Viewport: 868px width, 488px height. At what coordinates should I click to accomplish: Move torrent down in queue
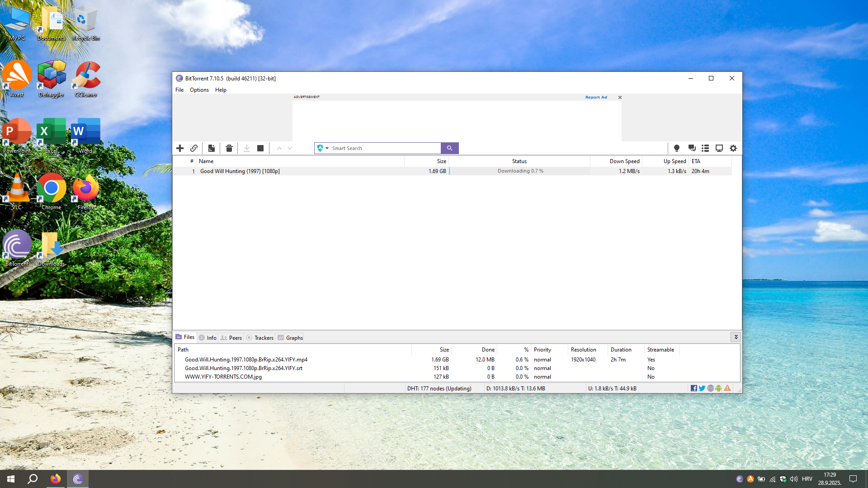[x=290, y=148]
